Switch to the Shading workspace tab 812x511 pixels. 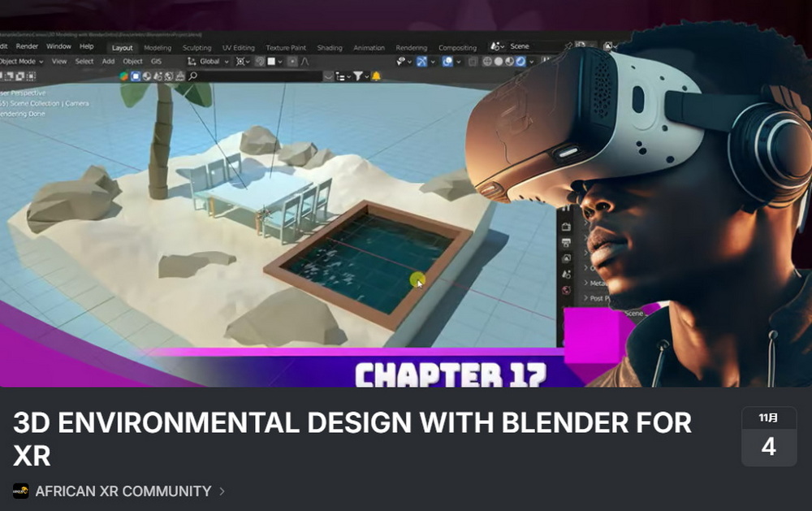coord(330,48)
